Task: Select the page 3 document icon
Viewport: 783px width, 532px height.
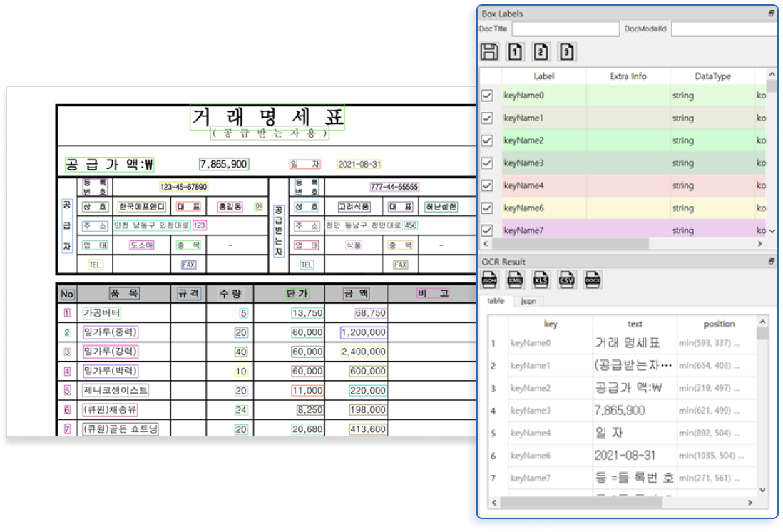Action: [x=567, y=51]
